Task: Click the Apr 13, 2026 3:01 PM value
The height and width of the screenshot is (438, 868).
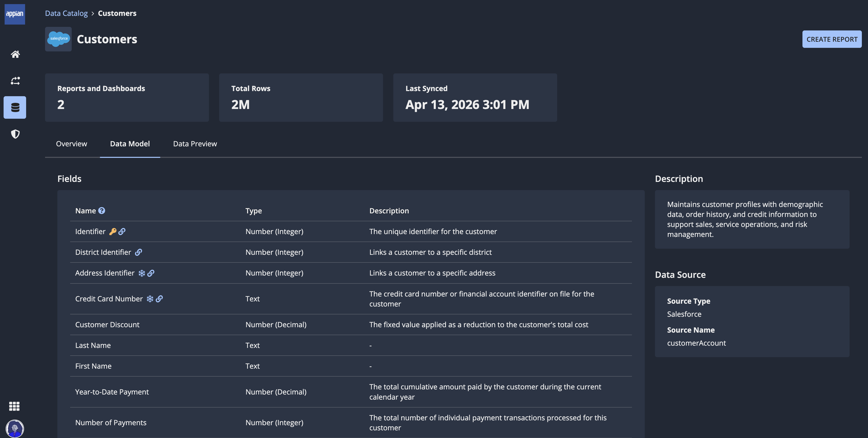Action: [467, 105]
